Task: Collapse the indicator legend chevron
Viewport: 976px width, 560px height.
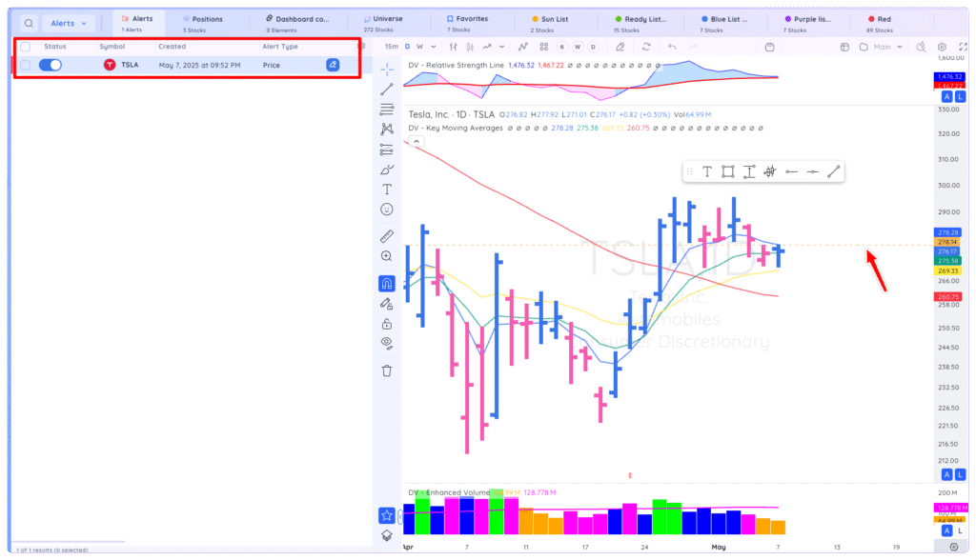Action: (x=417, y=141)
